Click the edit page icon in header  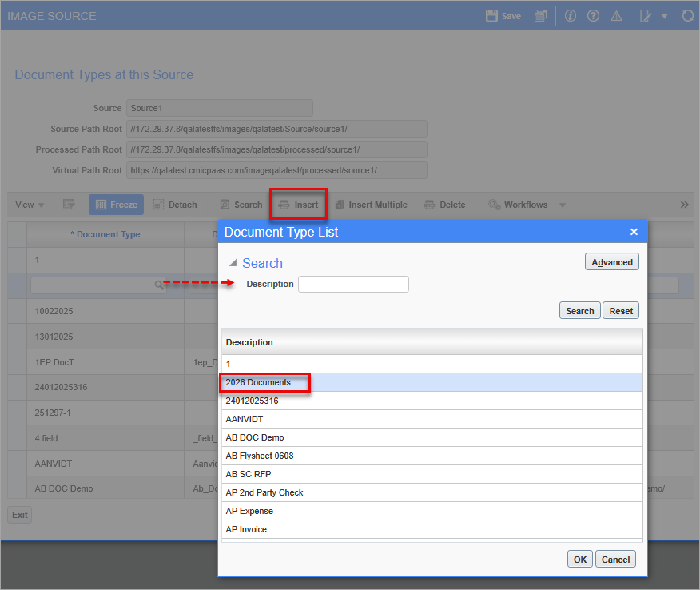(645, 16)
